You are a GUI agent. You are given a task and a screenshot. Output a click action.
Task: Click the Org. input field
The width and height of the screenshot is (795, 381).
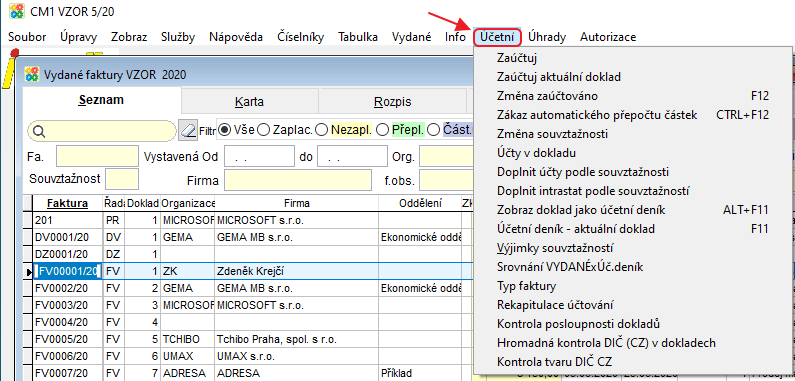(446, 156)
